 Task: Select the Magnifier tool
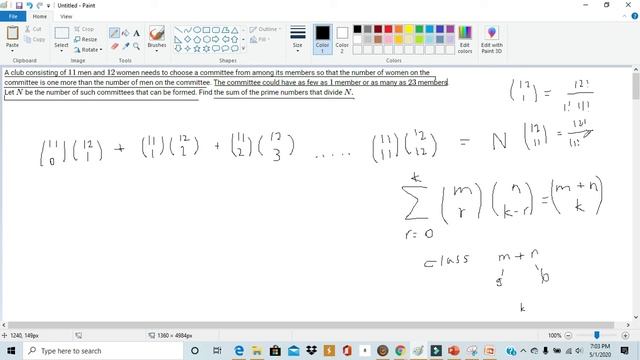click(x=136, y=46)
